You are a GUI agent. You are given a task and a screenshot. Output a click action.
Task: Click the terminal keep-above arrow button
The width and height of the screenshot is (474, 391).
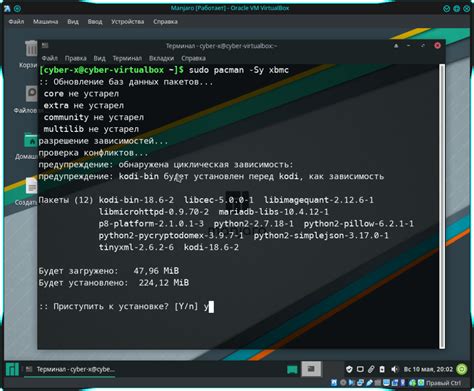click(x=396, y=46)
